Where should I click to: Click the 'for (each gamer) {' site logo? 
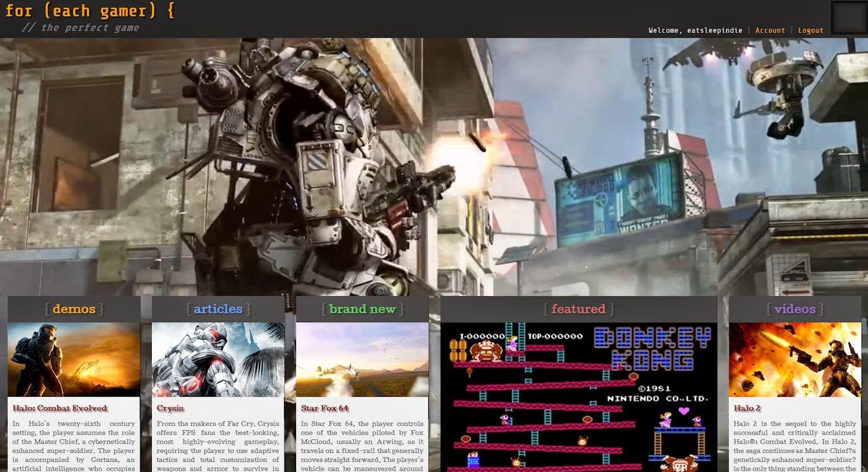pos(90,11)
